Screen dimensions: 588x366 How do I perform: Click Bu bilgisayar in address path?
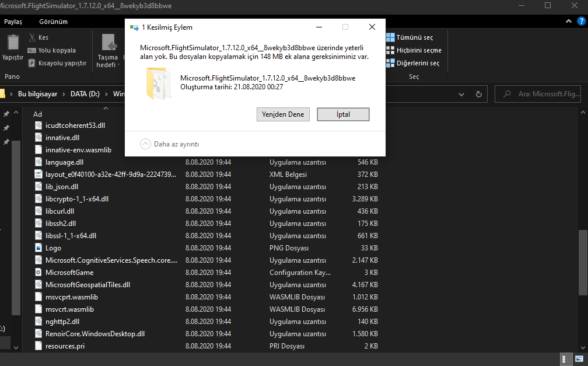[37, 94]
